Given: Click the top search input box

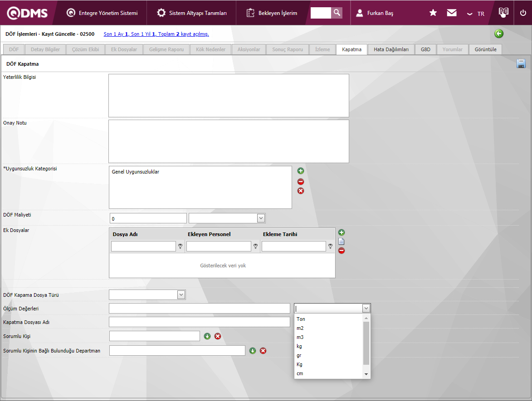Looking at the screenshot, I should pos(321,13).
